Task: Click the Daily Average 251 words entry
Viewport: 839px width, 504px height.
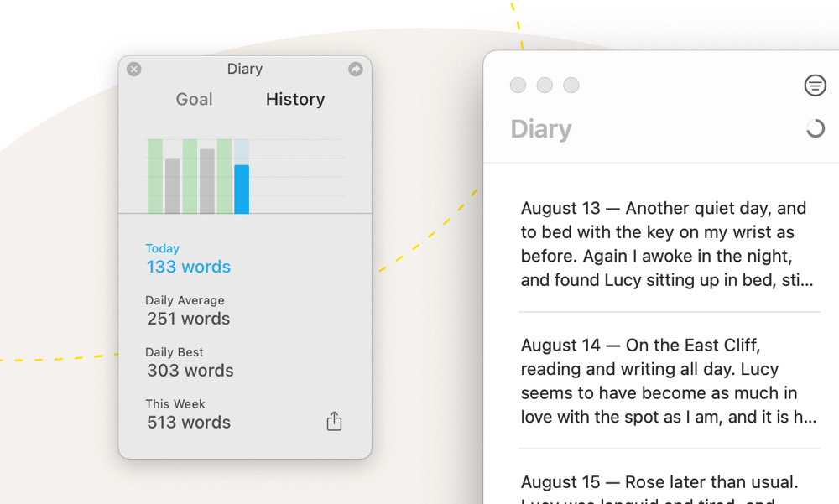Action: pyautogui.click(x=188, y=311)
